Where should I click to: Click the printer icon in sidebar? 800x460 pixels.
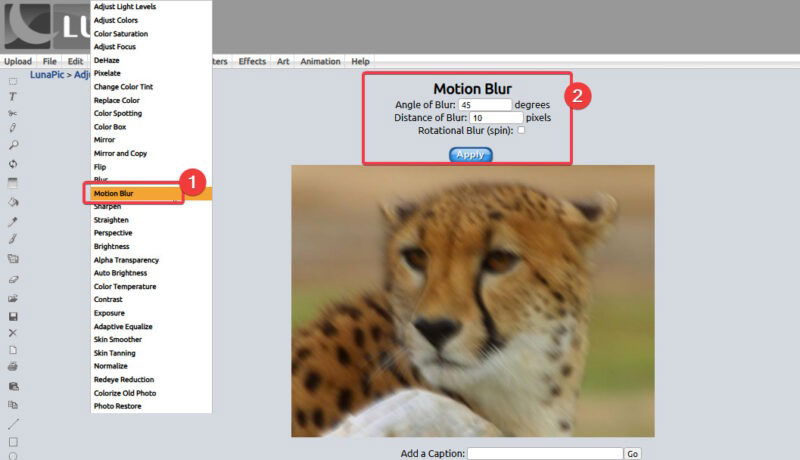(x=13, y=366)
